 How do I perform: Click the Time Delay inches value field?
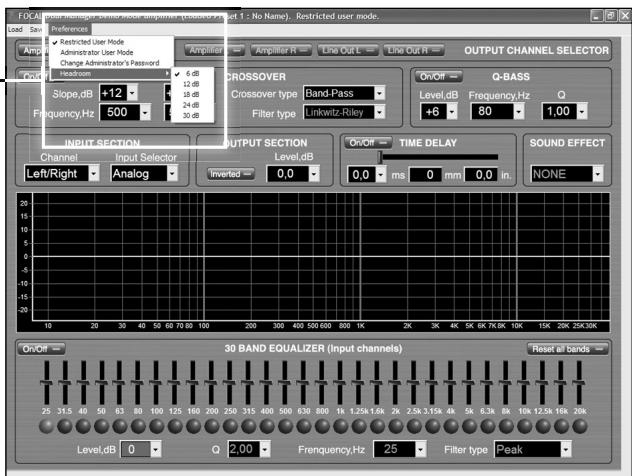coord(481,175)
